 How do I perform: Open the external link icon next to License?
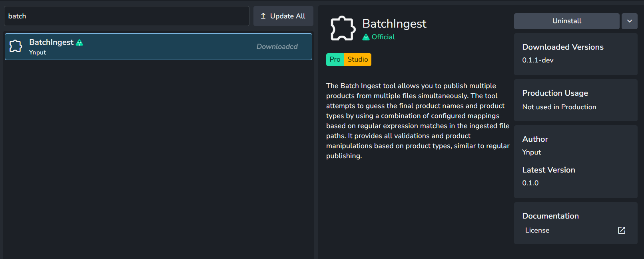(x=621, y=230)
